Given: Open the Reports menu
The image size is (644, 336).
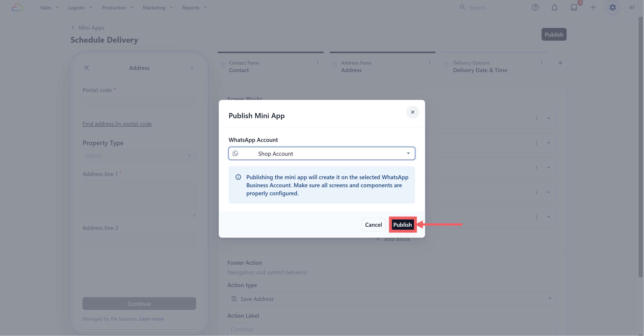Looking at the screenshot, I should pos(195,8).
